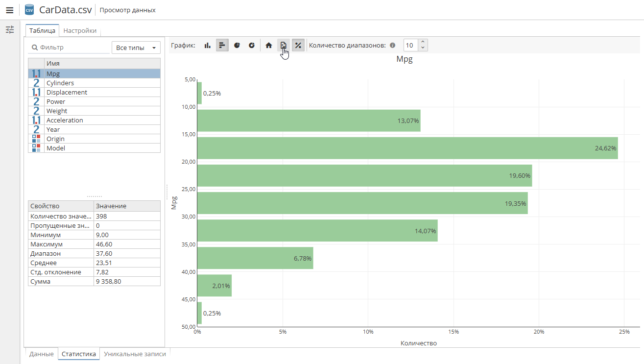Select the vertical bar chart icon

point(207,45)
